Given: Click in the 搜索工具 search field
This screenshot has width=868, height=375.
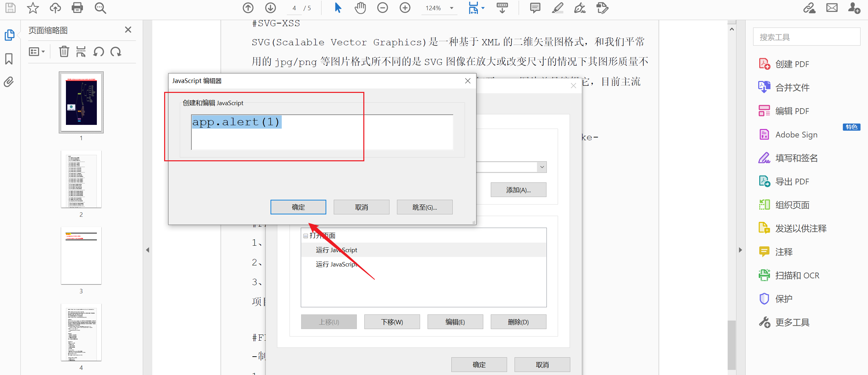Looking at the screenshot, I should pyautogui.click(x=806, y=37).
